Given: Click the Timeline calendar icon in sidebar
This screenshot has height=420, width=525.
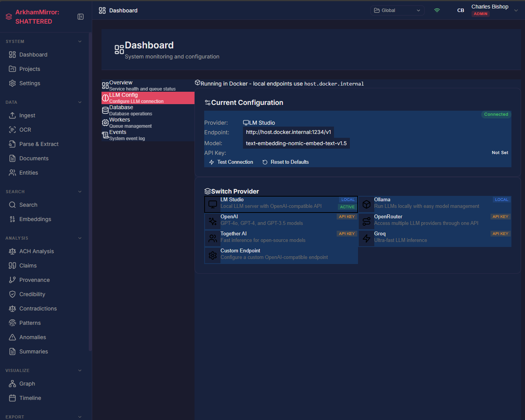Looking at the screenshot, I should (x=12, y=398).
